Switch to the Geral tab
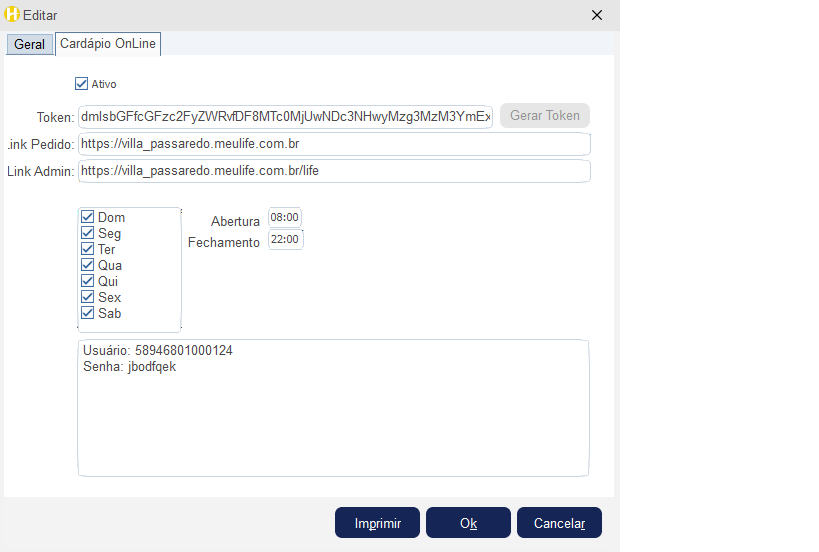This screenshot has width=819, height=552. [x=29, y=45]
